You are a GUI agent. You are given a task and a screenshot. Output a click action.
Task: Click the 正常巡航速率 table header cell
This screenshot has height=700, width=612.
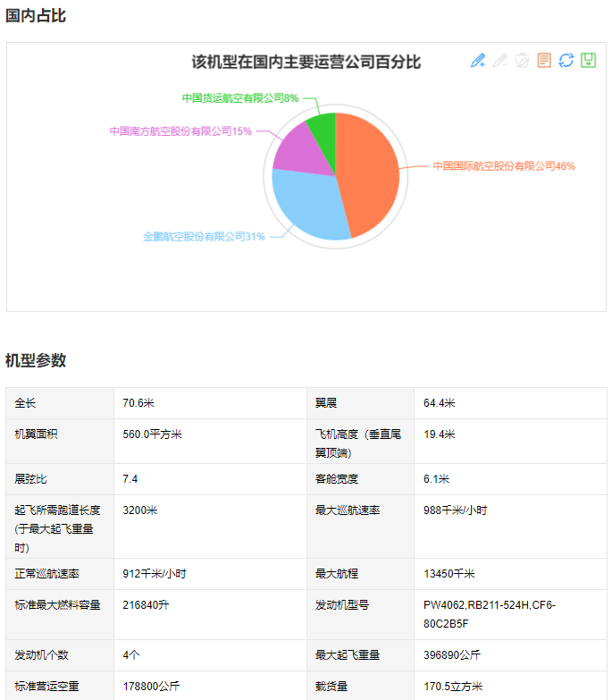tap(60, 574)
